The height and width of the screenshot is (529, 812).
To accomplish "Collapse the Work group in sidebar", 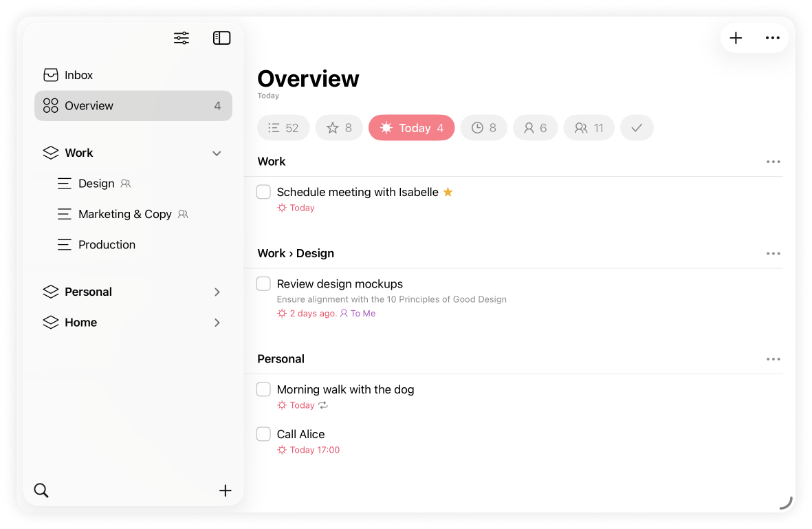I will tap(217, 153).
